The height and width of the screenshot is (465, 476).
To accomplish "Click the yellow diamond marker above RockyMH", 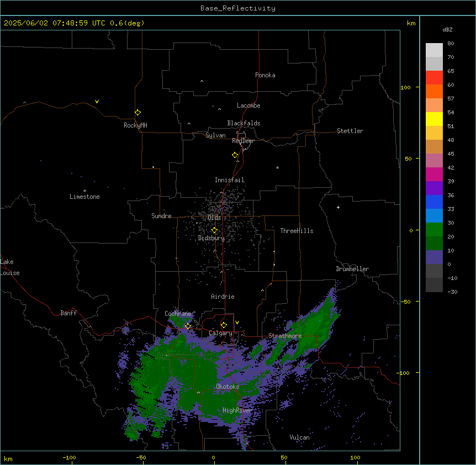I will (138, 113).
